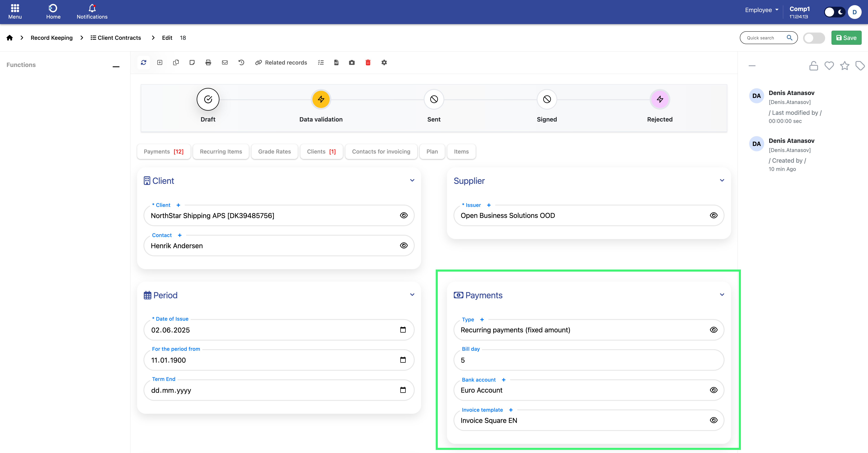Screen dimensions: 868x453
Task: Open the user avatar D
Action: point(855,12)
